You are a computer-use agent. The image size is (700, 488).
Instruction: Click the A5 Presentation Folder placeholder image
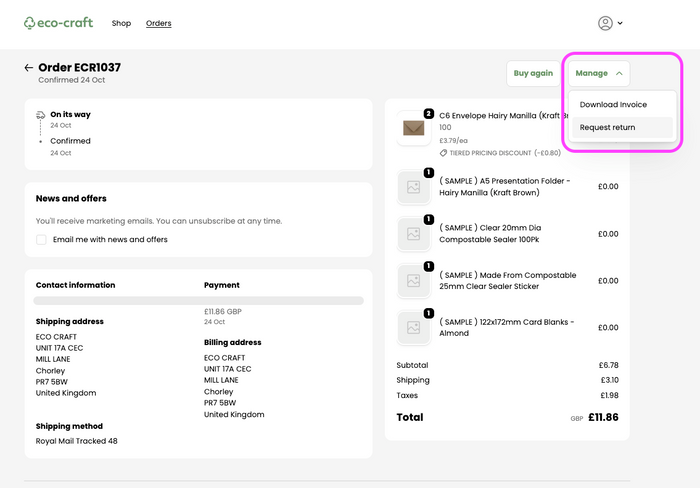point(413,186)
